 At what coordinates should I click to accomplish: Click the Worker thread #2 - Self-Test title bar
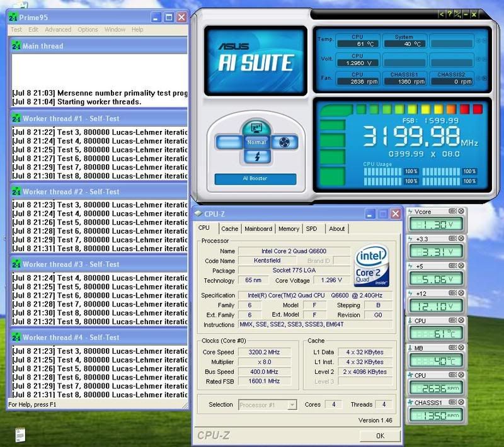(98, 192)
